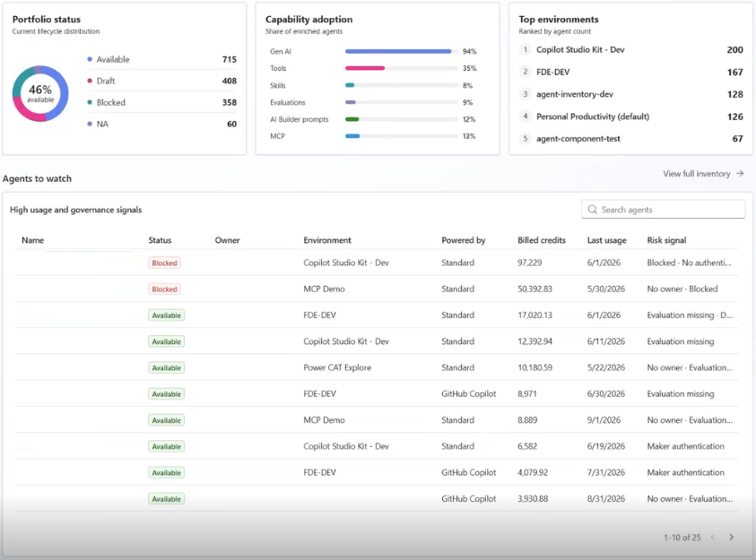Screen dimensions: 756x560
Task: Click rank 1 badge for Copilot Studio Kit - Dev
Action: click(526, 49)
